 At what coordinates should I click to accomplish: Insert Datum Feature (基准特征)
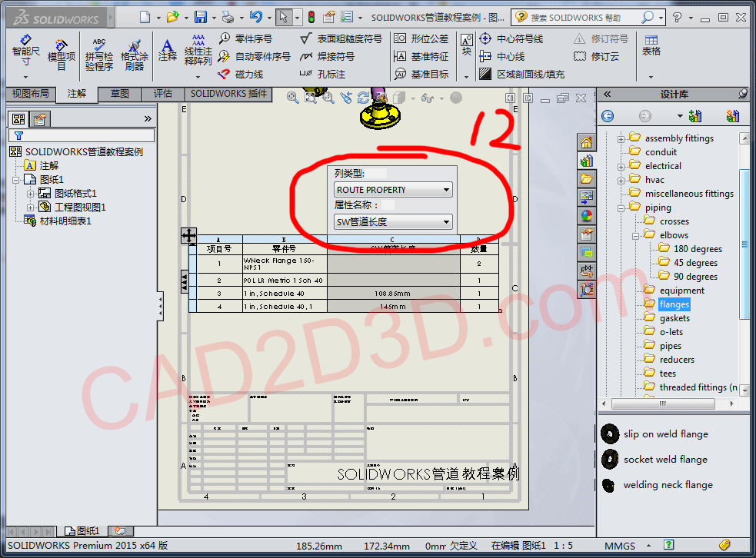pyautogui.click(x=421, y=56)
